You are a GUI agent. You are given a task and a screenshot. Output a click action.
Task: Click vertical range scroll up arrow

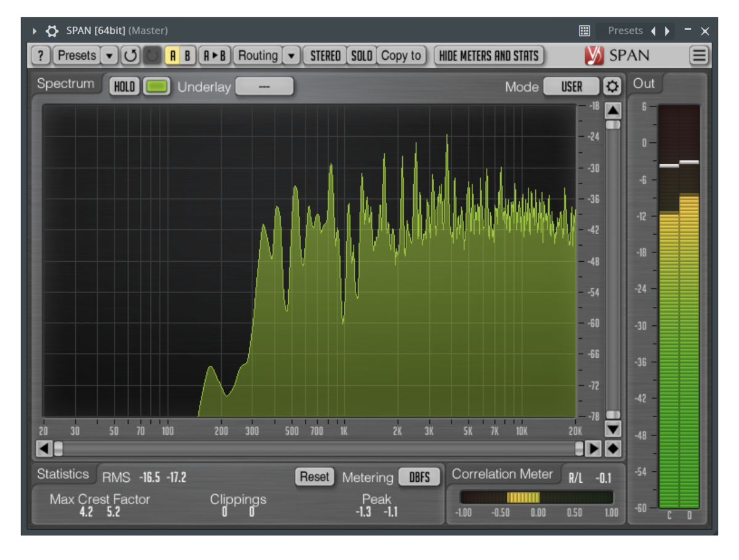613,111
